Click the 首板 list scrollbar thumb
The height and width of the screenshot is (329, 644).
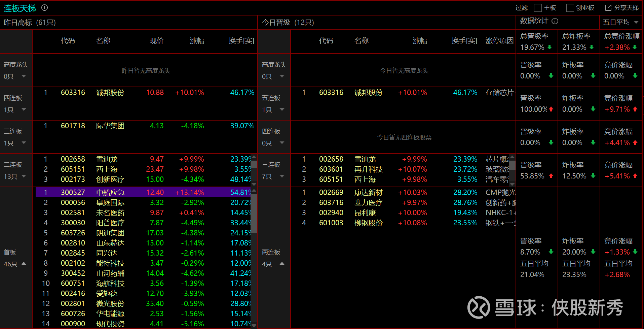coord(254,213)
